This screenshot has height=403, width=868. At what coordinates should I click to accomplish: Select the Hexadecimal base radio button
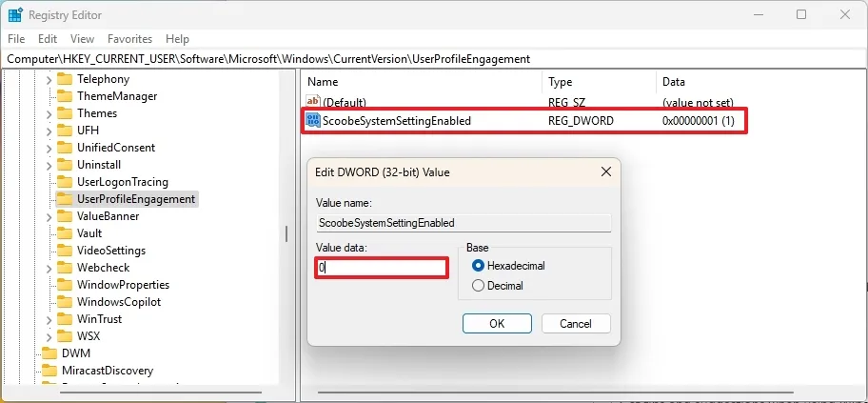(478, 266)
